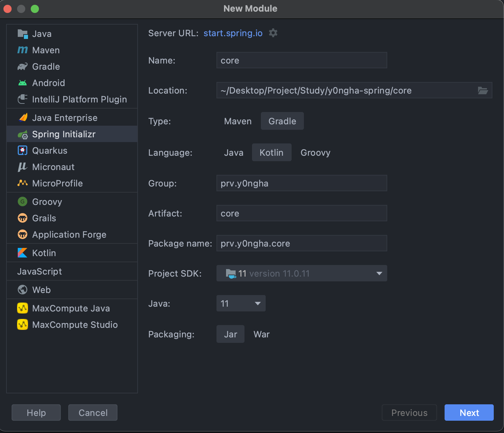
Task: Click the MaxCompute Studio icon
Action: (23, 325)
